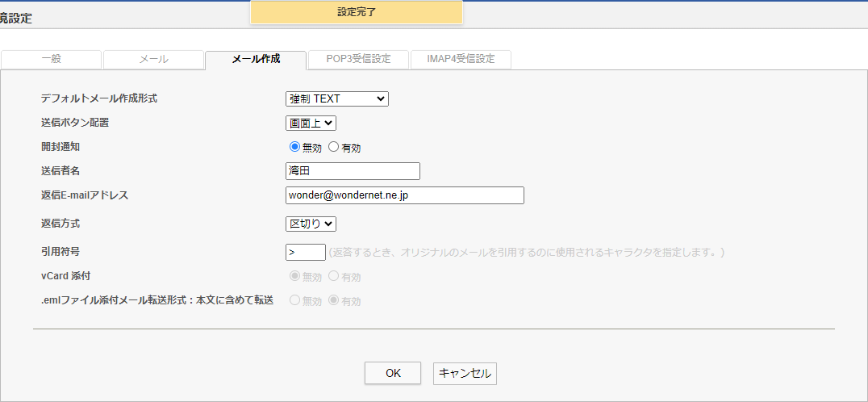
Task: Click the 送信者名 label
Action: (x=61, y=171)
